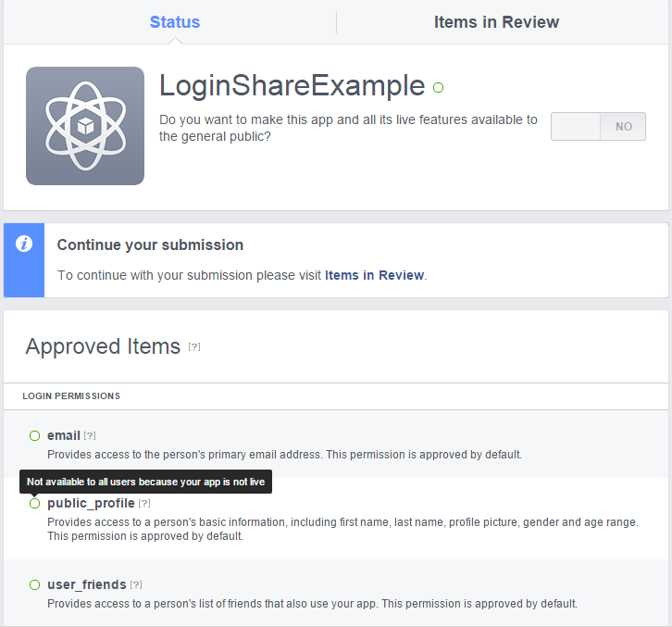Viewport: 672px width, 627px height.
Task: Click the green circle beside email permission
Action: [35, 435]
